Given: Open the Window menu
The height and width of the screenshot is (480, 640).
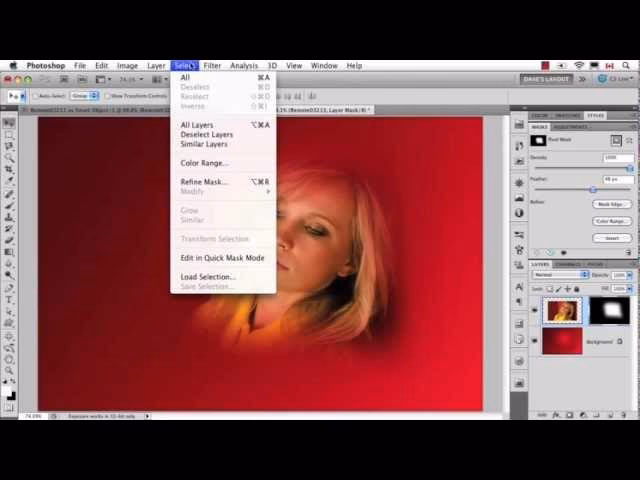Looking at the screenshot, I should click(x=324, y=66).
